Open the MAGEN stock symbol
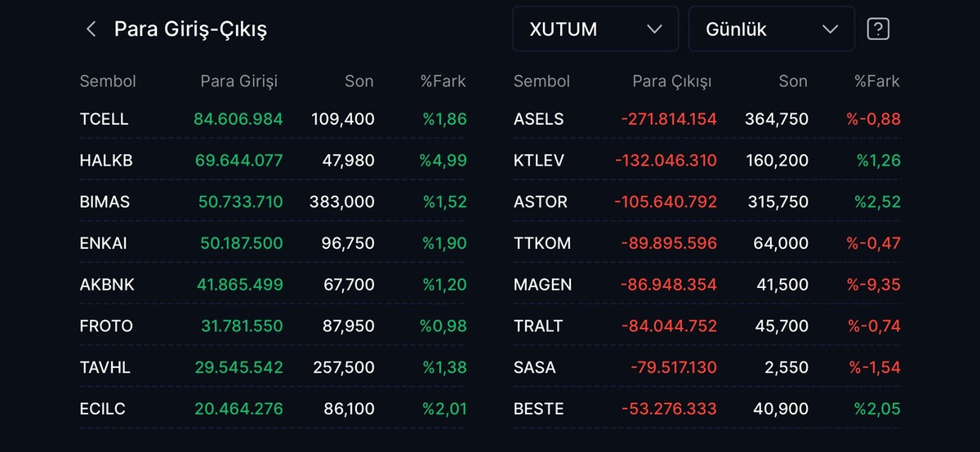980x452 pixels. (x=543, y=285)
